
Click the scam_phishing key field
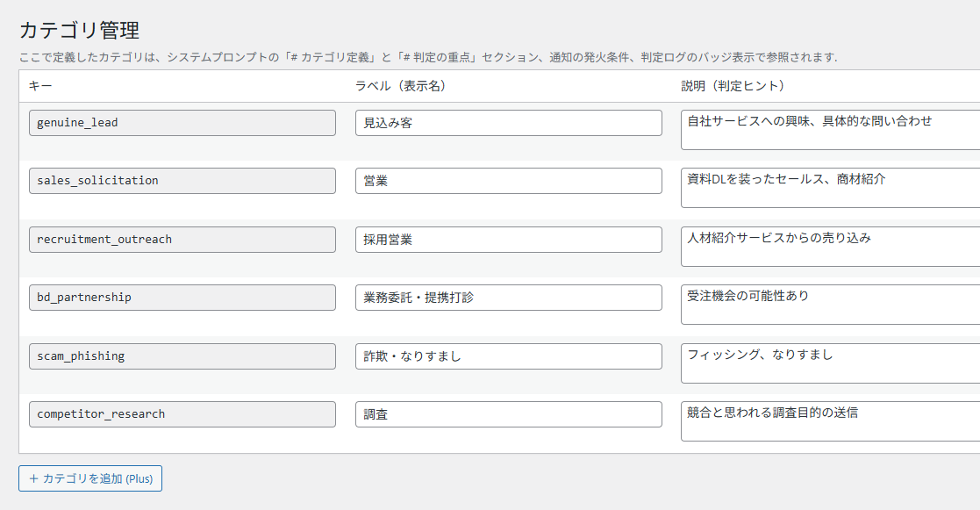tap(182, 356)
